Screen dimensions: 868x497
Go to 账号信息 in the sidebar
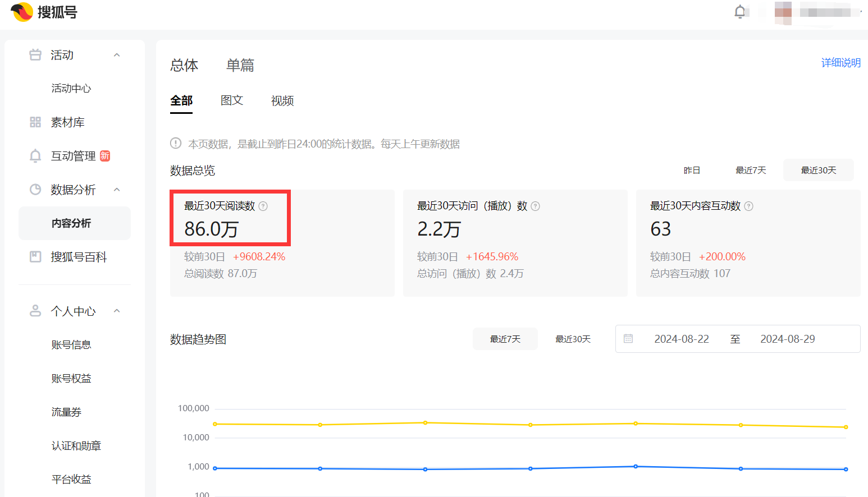[x=71, y=345]
